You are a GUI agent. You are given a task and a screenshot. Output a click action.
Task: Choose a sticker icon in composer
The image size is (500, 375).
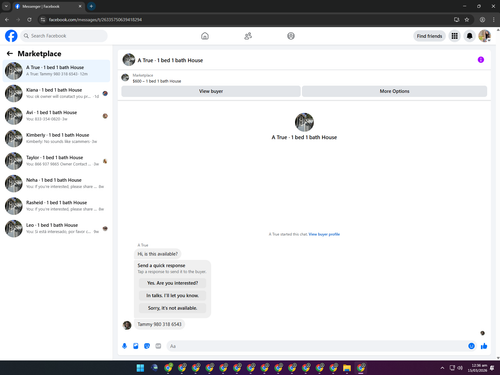[147, 346]
